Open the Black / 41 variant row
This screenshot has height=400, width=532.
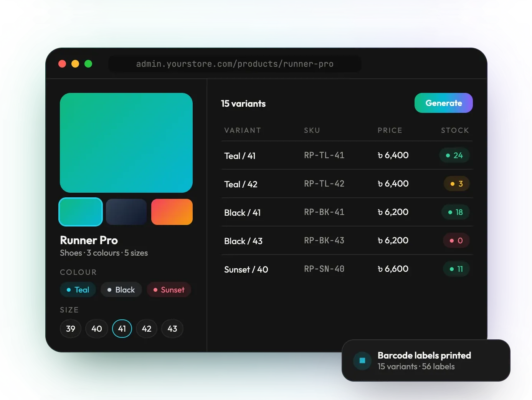pos(347,212)
